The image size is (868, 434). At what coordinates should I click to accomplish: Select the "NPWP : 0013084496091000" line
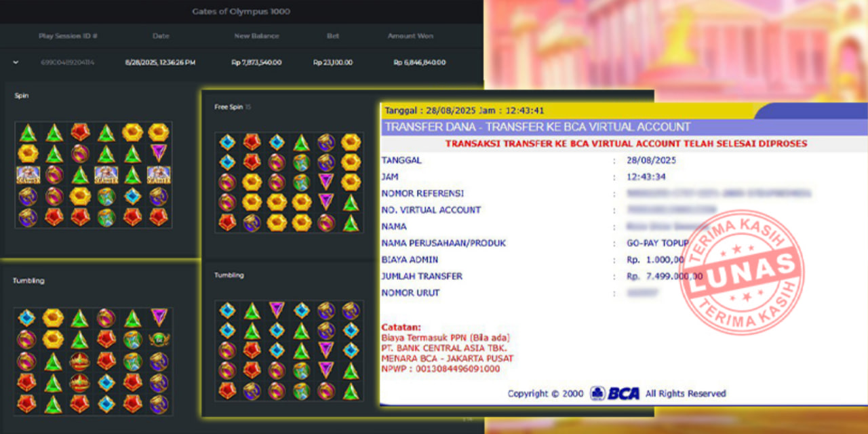tap(441, 369)
